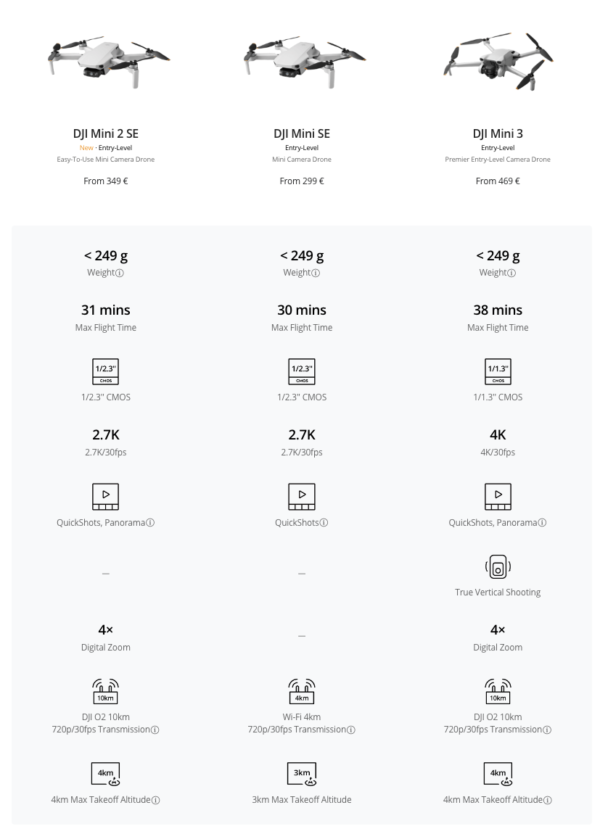Image resolution: width=600 pixels, height=834 pixels.
Task: Click the Wi-Fi 4km transmission icon
Action: click(301, 690)
